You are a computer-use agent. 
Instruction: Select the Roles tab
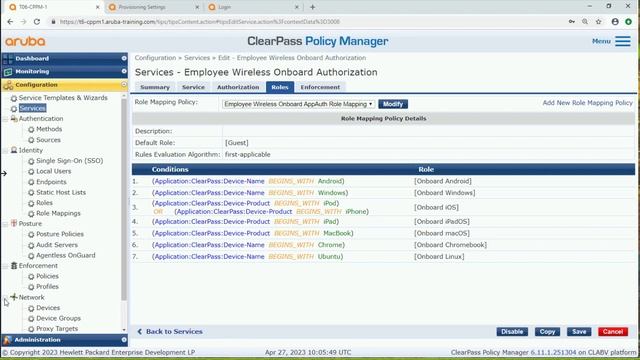tap(280, 87)
